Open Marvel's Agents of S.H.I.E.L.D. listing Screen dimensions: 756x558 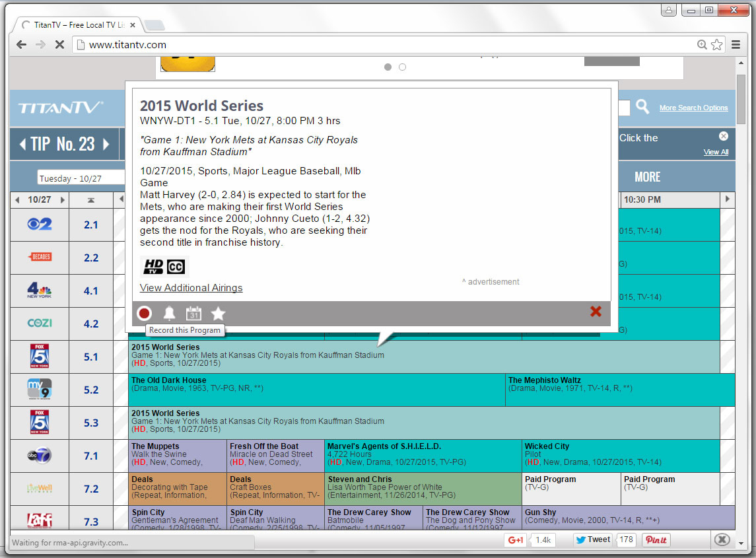pyautogui.click(x=423, y=456)
